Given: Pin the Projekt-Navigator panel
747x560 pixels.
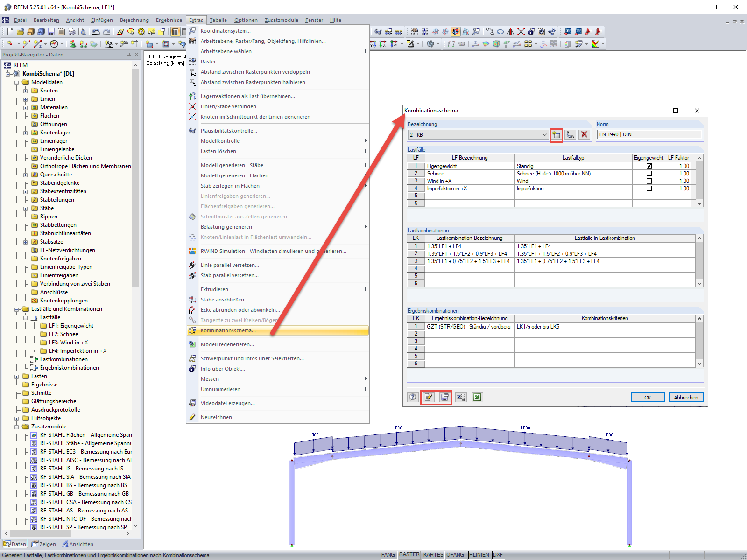Looking at the screenshot, I should tap(129, 55).
